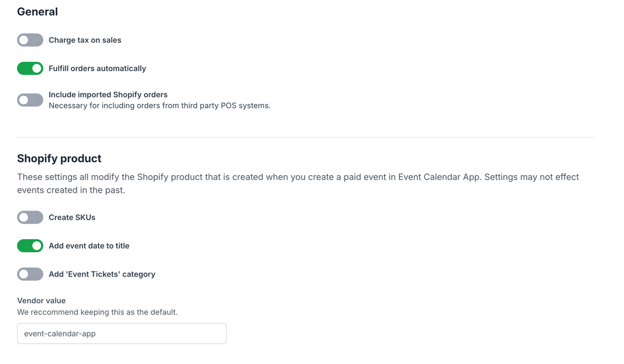
Task: Toggle the Add 'Event Tickets' category switch
Action: (x=30, y=274)
